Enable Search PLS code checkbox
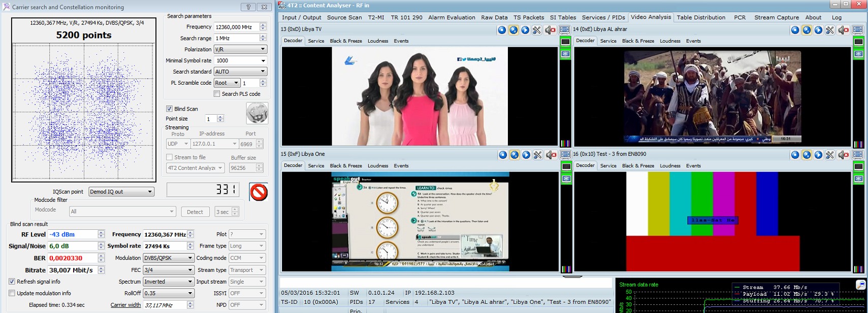 (x=217, y=94)
